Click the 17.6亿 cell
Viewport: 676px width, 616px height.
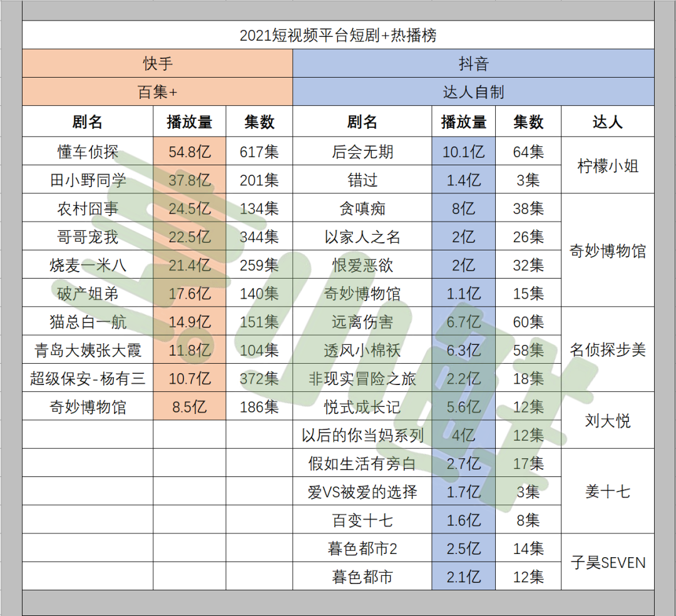[189, 293]
